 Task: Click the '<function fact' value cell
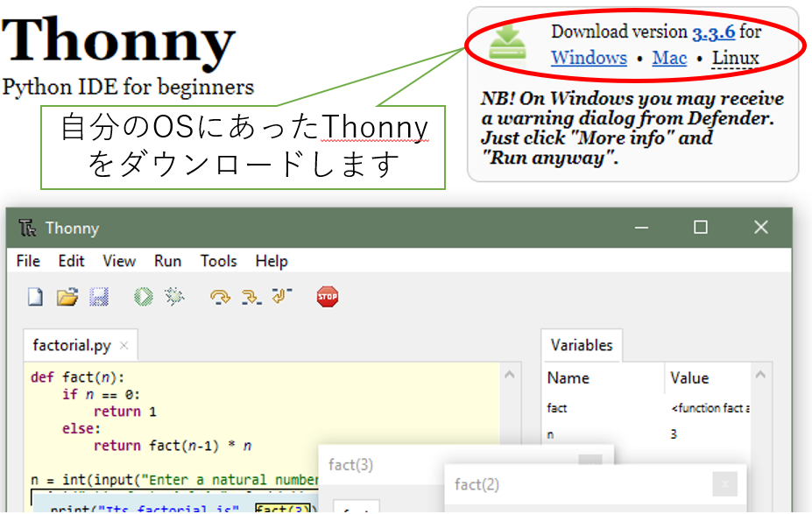[710, 408]
